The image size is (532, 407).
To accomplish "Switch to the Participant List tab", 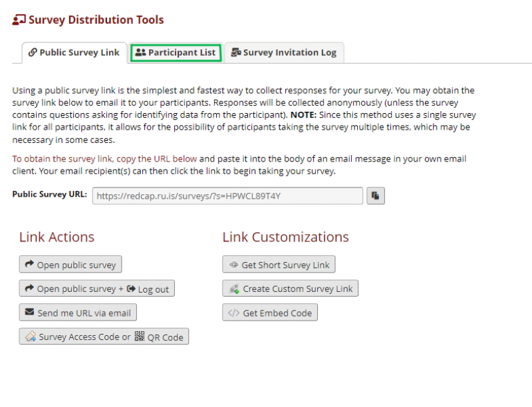I will click(x=176, y=53).
